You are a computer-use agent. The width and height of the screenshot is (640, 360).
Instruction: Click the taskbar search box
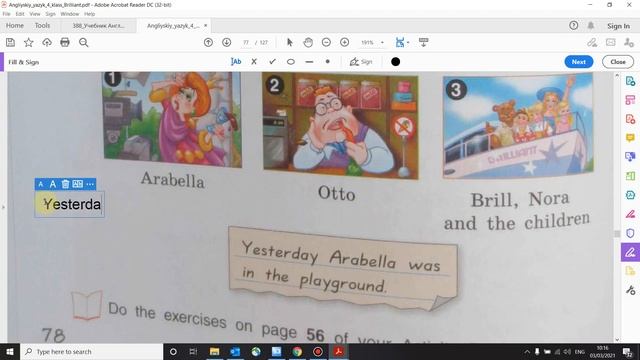(x=91, y=351)
